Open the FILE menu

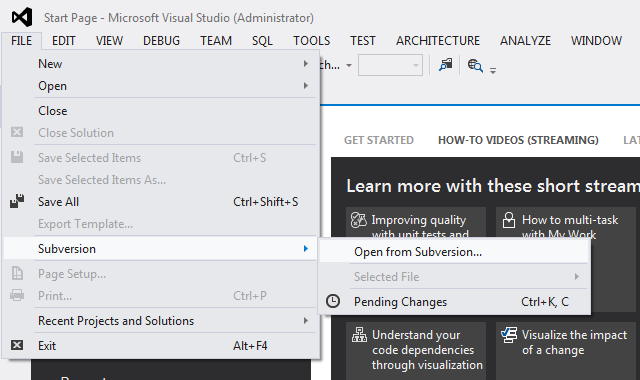pyautogui.click(x=22, y=41)
